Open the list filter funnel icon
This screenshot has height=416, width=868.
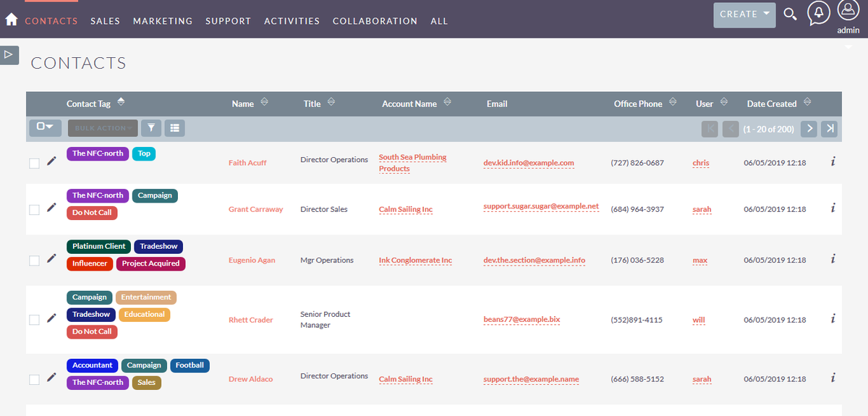pos(151,128)
